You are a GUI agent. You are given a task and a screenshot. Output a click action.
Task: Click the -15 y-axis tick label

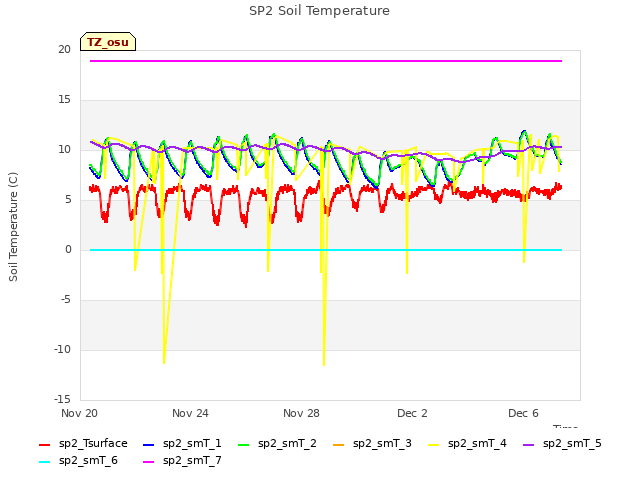(62, 400)
